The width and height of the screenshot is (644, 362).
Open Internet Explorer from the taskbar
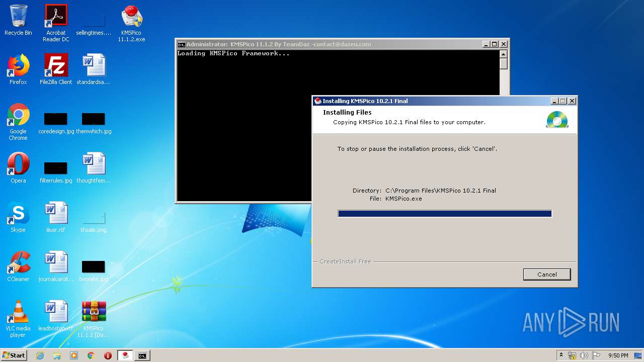40,355
